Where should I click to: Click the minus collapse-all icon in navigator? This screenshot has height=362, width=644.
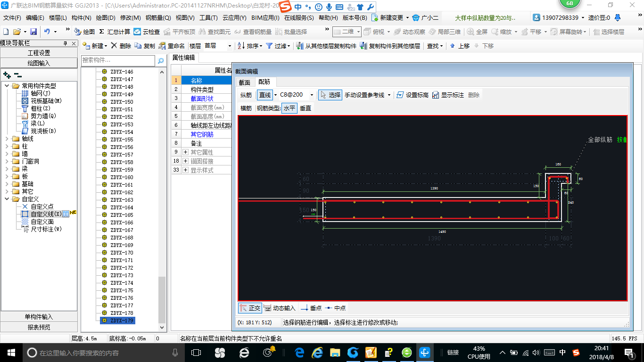coord(17,74)
